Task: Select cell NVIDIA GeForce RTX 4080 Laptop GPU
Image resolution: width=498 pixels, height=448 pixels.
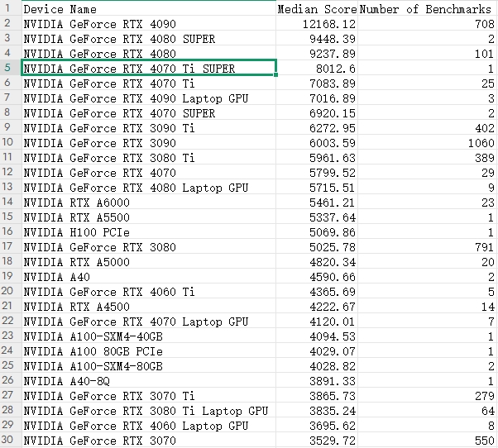Action: 149,187
